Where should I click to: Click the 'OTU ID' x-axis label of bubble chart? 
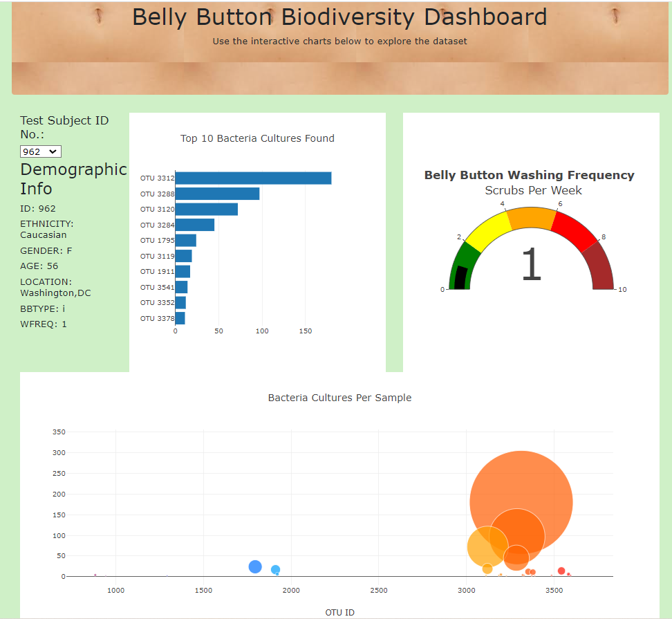[339, 613]
